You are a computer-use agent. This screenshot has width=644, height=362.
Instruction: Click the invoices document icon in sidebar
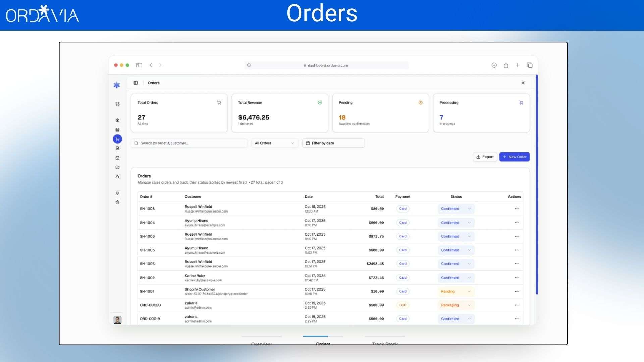coord(117,148)
